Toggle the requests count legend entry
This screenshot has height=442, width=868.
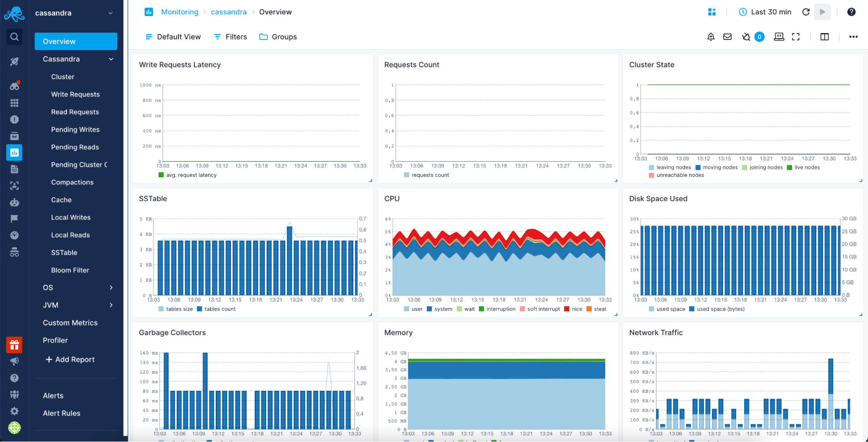(426, 176)
